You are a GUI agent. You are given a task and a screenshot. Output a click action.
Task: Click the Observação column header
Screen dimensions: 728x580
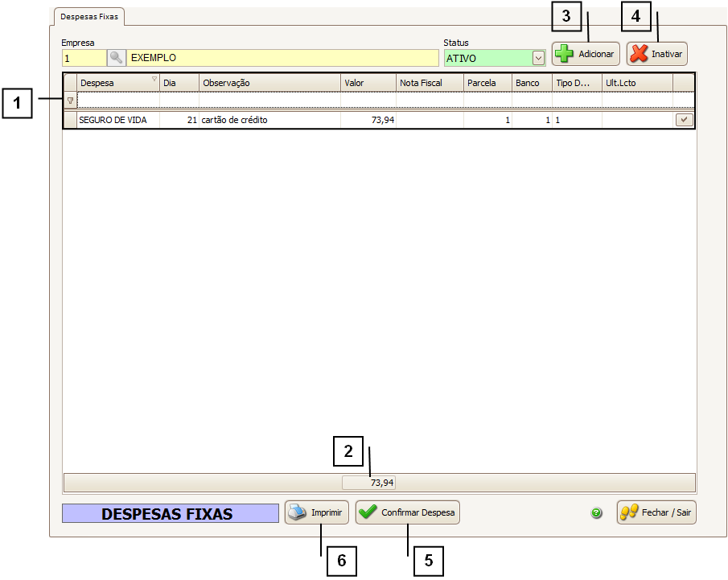point(269,83)
